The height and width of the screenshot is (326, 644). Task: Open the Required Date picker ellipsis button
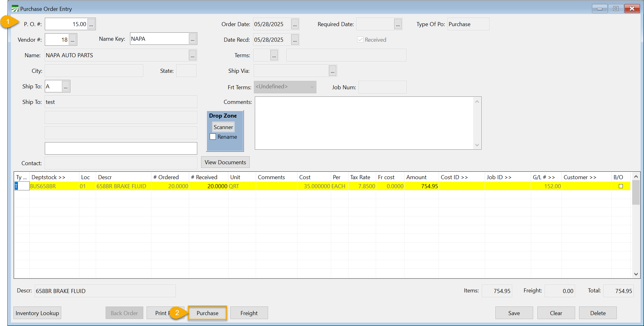398,24
